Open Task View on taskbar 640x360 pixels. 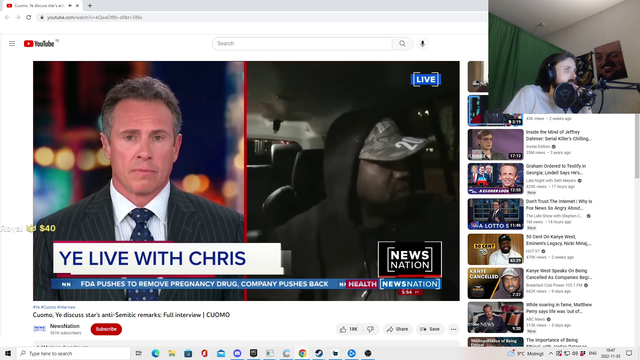[x=139, y=353]
